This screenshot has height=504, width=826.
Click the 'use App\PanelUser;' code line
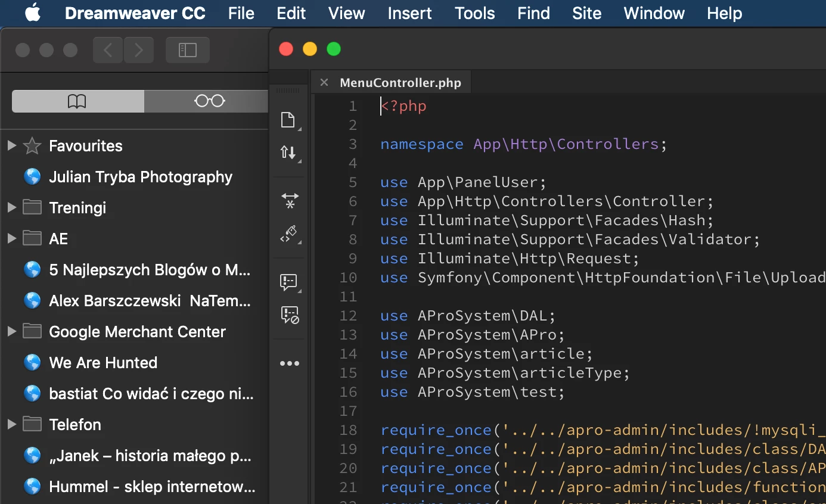coord(463,182)
